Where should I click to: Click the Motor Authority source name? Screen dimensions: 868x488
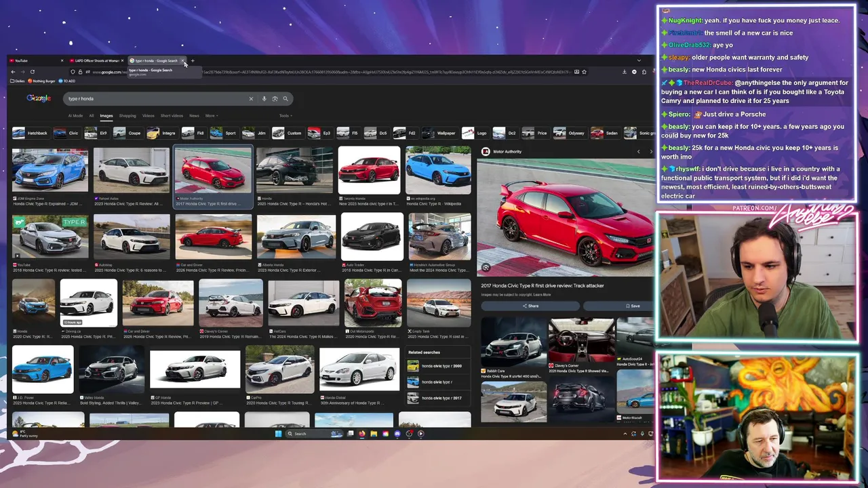click(x=507, y=152)
